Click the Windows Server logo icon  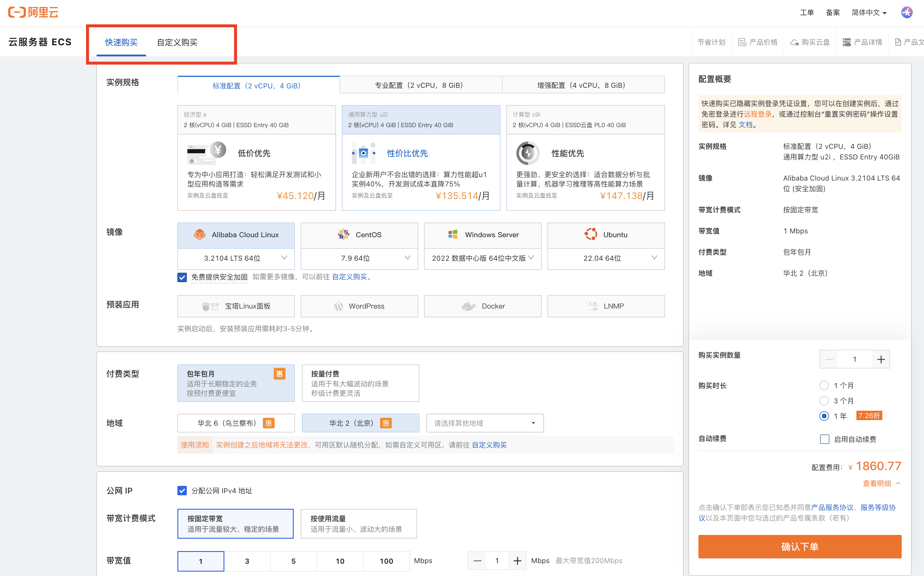[x=453, y=235]
